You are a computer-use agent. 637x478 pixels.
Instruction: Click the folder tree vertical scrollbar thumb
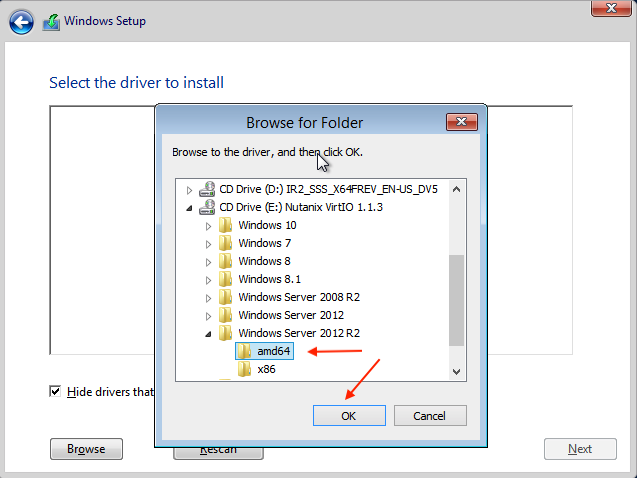pyautogui.click(x=456, y=300)
